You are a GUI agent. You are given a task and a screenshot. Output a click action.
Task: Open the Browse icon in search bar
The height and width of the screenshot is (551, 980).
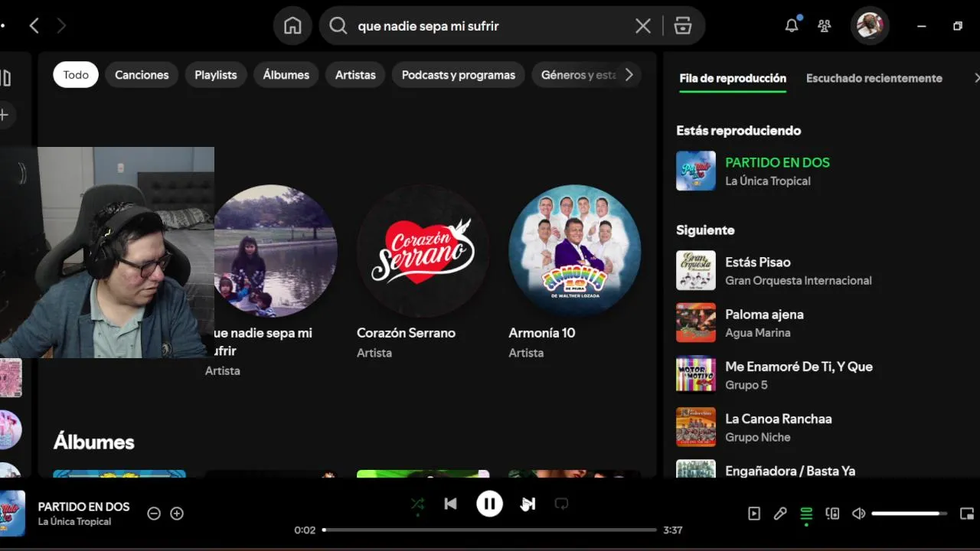coord(683,26)
